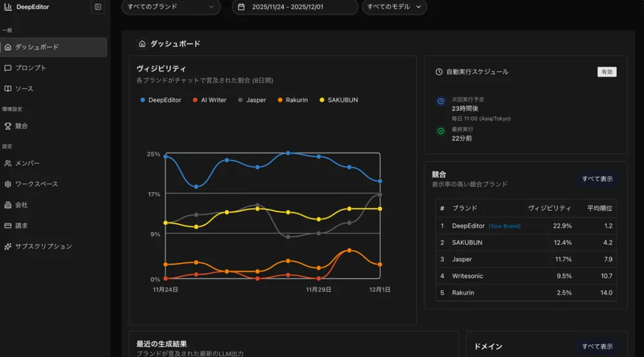Open the 競合 settings page
Screen dimensions: 644x357
(x=53, y=126)
